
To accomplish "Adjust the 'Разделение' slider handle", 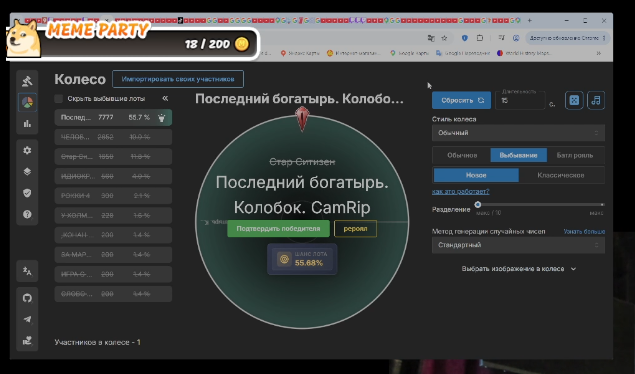I will click(478, 204).
